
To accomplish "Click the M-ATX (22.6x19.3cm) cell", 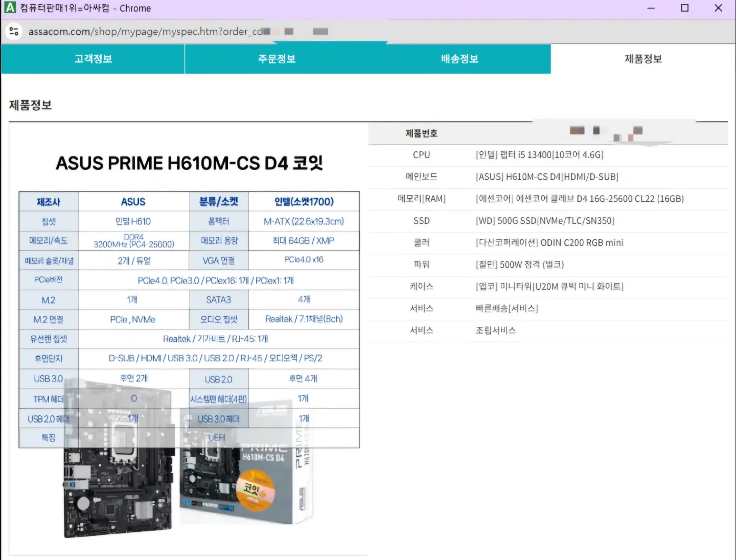I will [x=304, y=221].
